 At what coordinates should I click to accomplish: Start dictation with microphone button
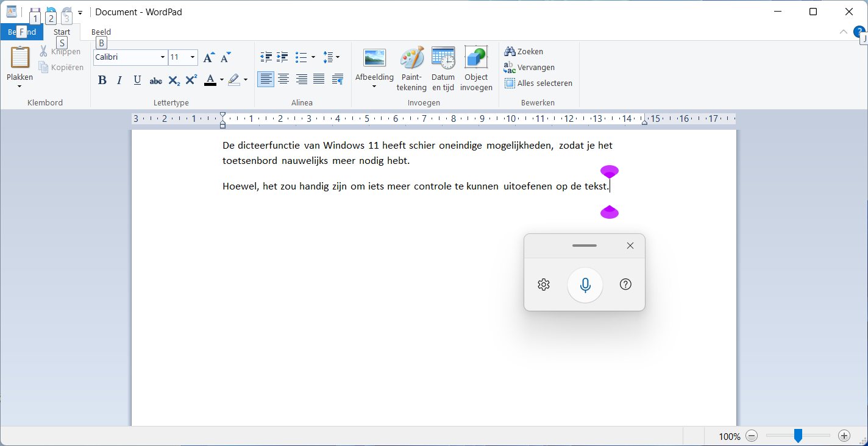pos(585,285)
